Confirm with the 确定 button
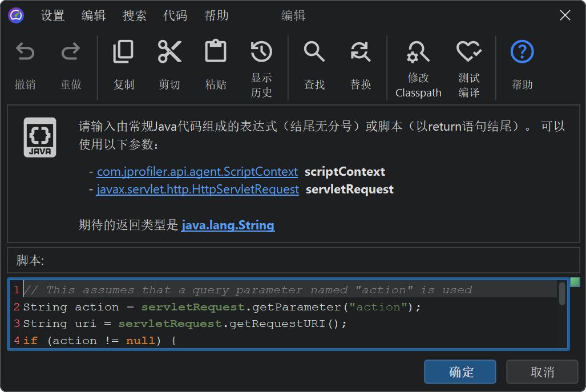The image size is (586, 392). coord(460,372)
